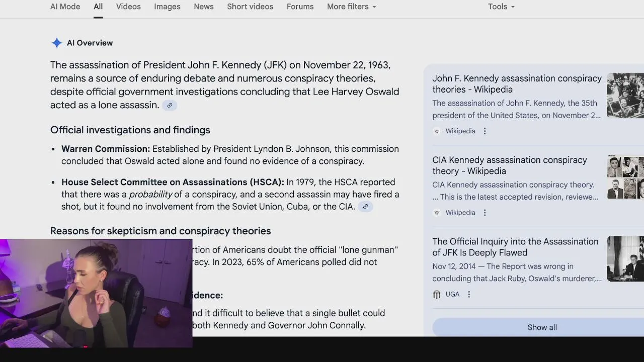
Task: Open 'Official Inquiry... Is Deeply Flawed' article
Action: [515, 247]
